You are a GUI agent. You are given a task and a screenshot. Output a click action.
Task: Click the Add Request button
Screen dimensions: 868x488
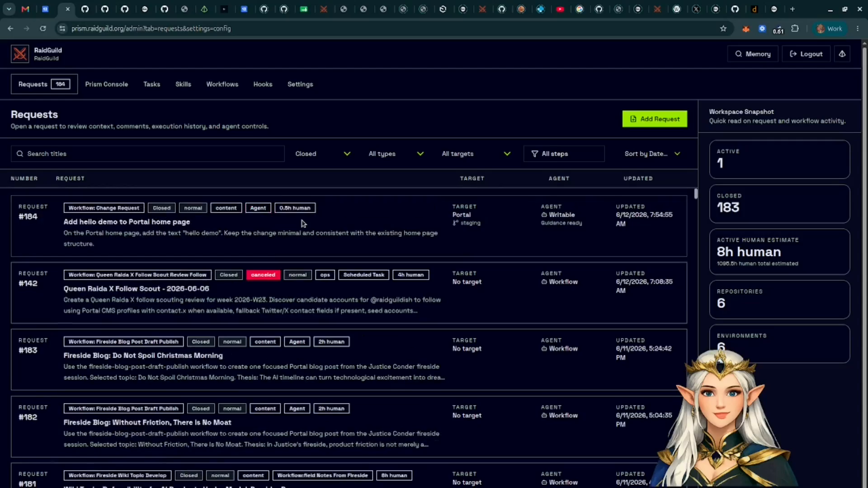pos(655,119)
